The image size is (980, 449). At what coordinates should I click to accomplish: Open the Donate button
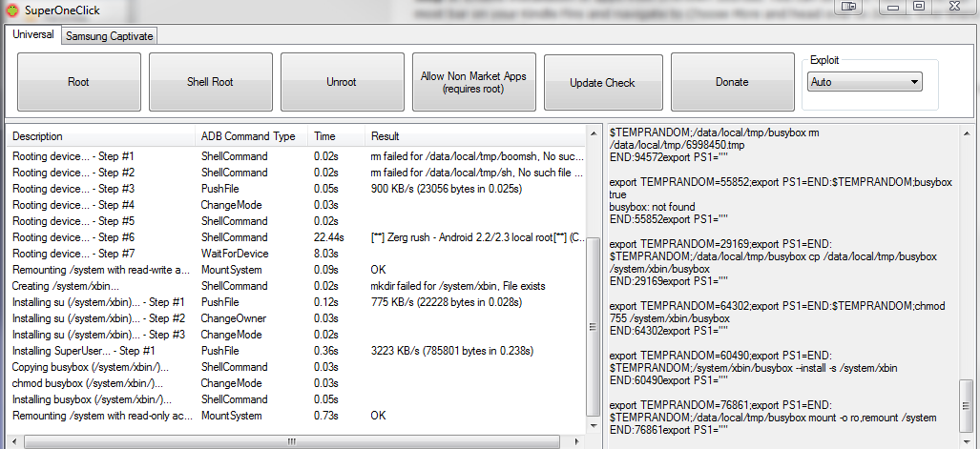tap(732, 82)
